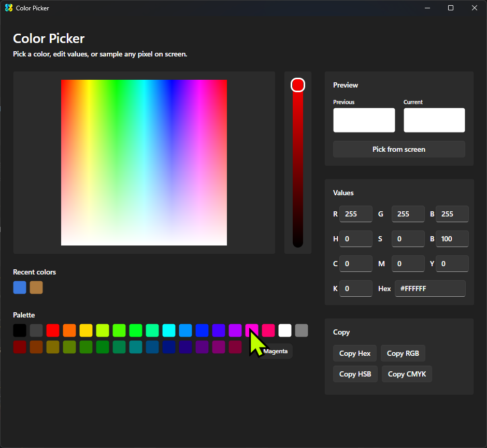Click the H hue value field
Screen dimensions: 487x448
(x=355, y=239)
